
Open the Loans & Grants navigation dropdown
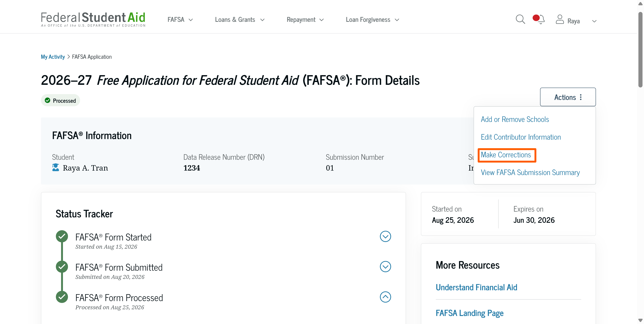[x=240, y=20]
